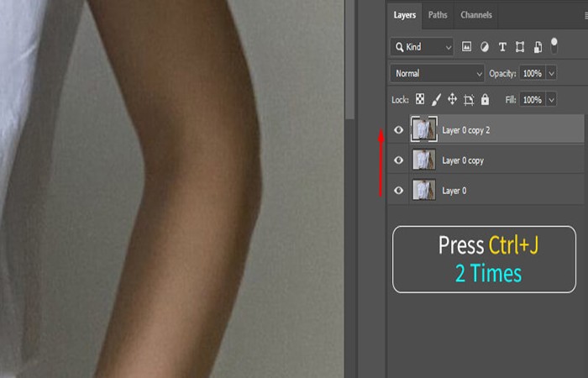Filter layers by pixel image icon
This screenshot has height=378, width=588.
click(x=466, y=47)
